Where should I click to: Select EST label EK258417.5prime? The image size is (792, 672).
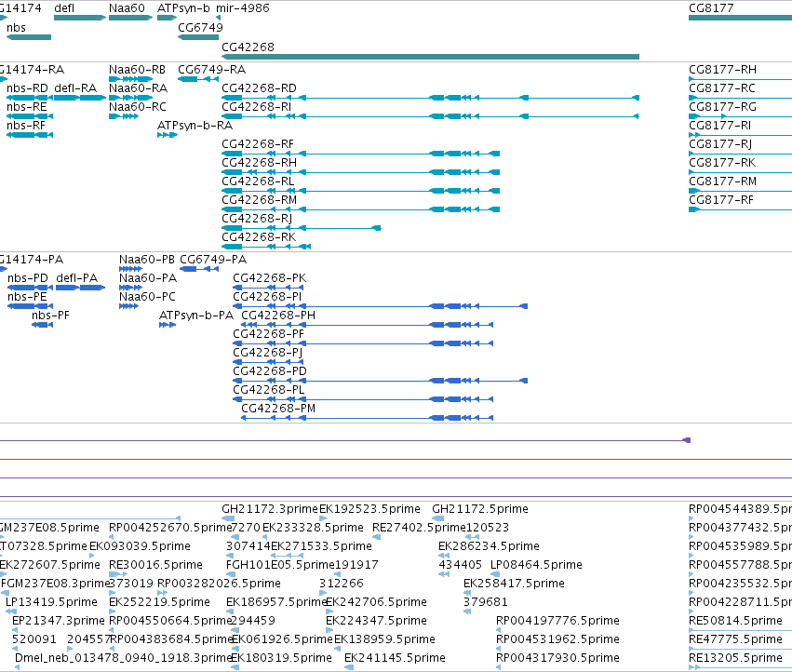tap(514, 583)
